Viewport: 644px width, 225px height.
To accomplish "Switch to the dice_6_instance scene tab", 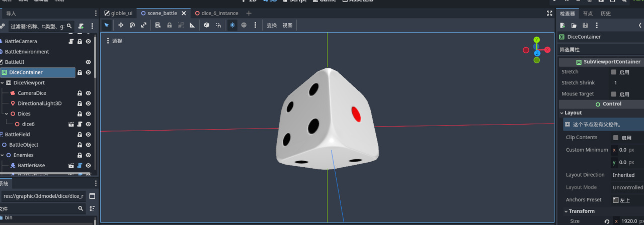I will click(220, 13).
